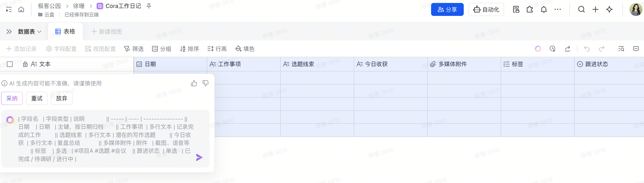Pin the Cora工作日记 document
The height and width of the screenshot is (183, 644).
click(149, 6)
